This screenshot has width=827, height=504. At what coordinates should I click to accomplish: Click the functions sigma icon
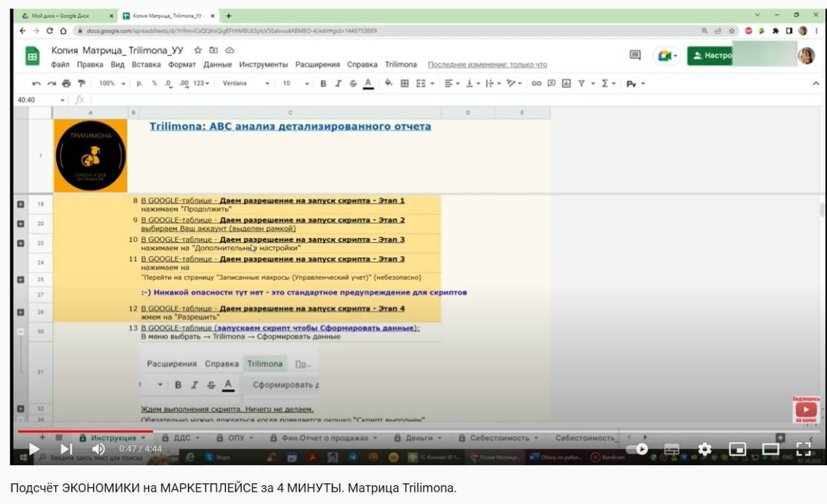605,83
